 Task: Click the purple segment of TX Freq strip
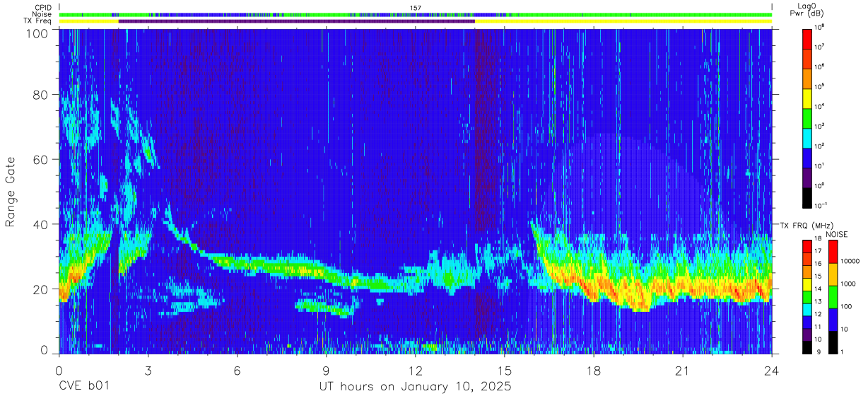coord(297,21)
